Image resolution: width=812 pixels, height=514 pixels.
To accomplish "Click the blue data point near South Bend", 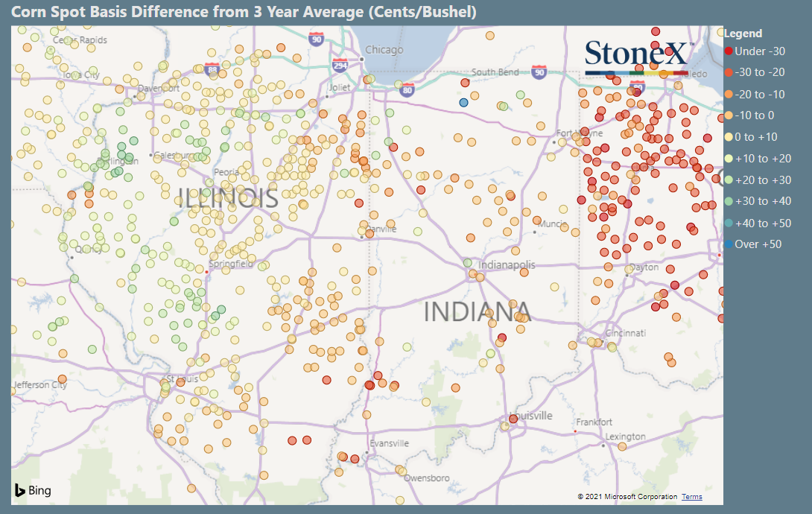I will click(x=463, y=103).
